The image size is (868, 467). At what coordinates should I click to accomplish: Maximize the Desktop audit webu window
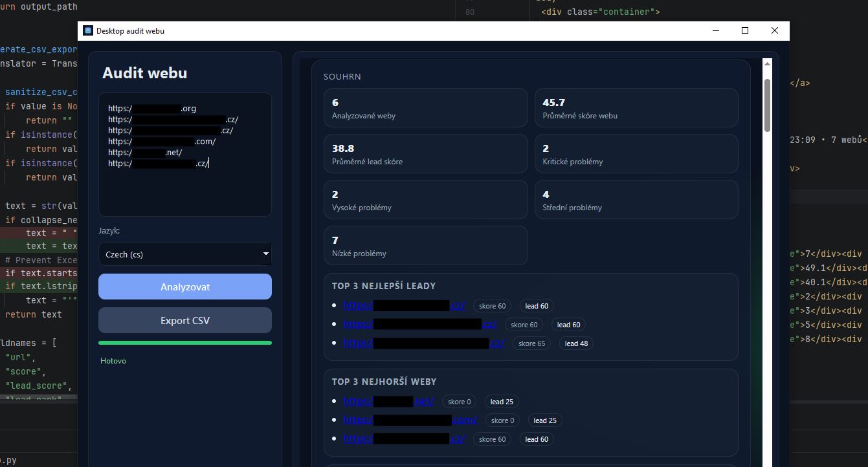point(745,30)
